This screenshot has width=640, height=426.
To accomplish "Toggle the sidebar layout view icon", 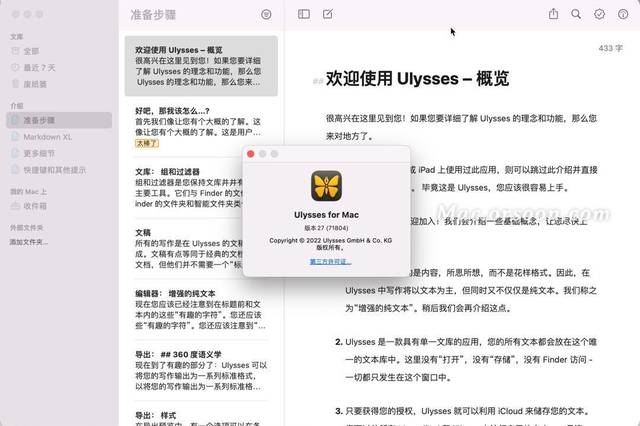I will click(304, 14).
